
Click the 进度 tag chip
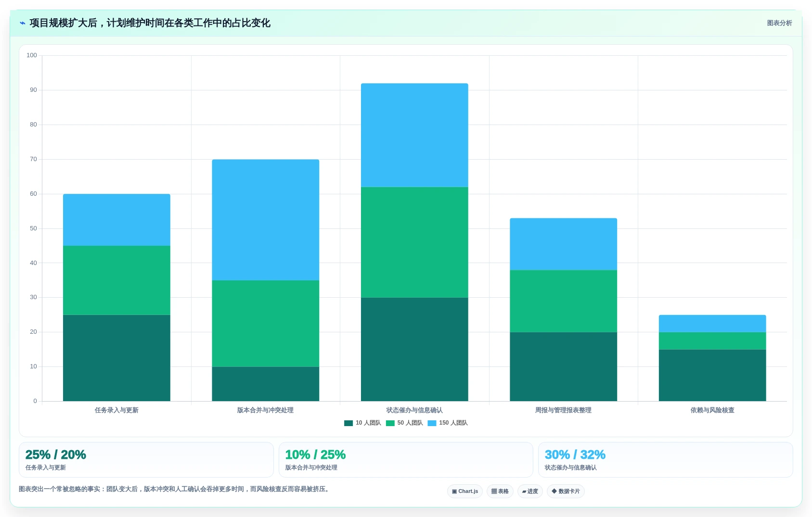[530, 491]
